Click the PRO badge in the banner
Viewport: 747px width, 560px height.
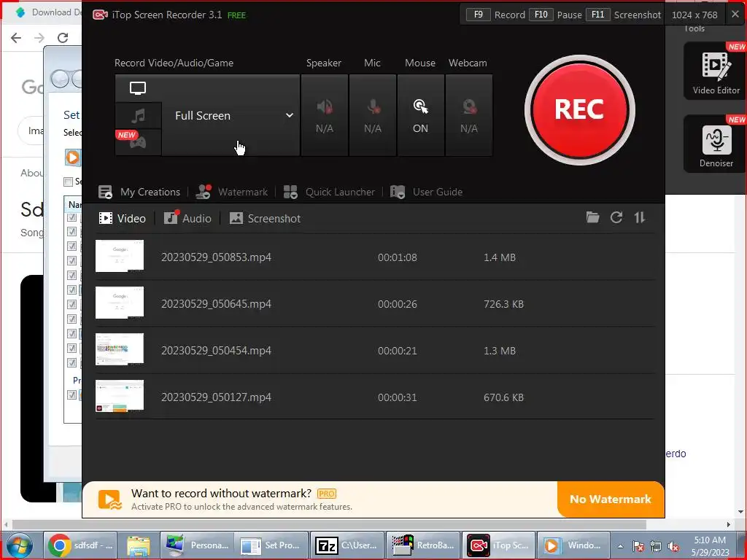point(327,494)
